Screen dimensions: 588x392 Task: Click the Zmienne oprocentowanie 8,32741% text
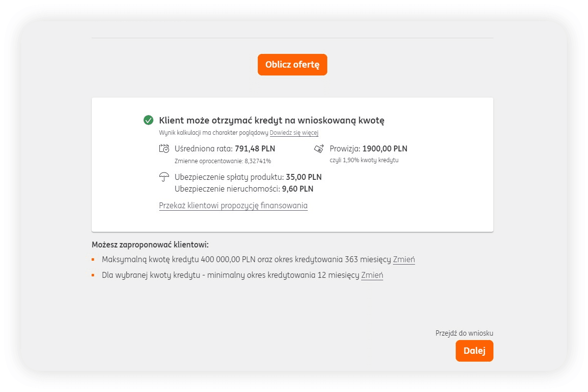pos(223,161)
